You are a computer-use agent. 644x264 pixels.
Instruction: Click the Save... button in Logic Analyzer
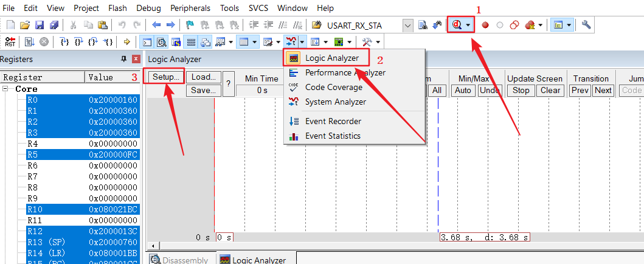point(204,90)
